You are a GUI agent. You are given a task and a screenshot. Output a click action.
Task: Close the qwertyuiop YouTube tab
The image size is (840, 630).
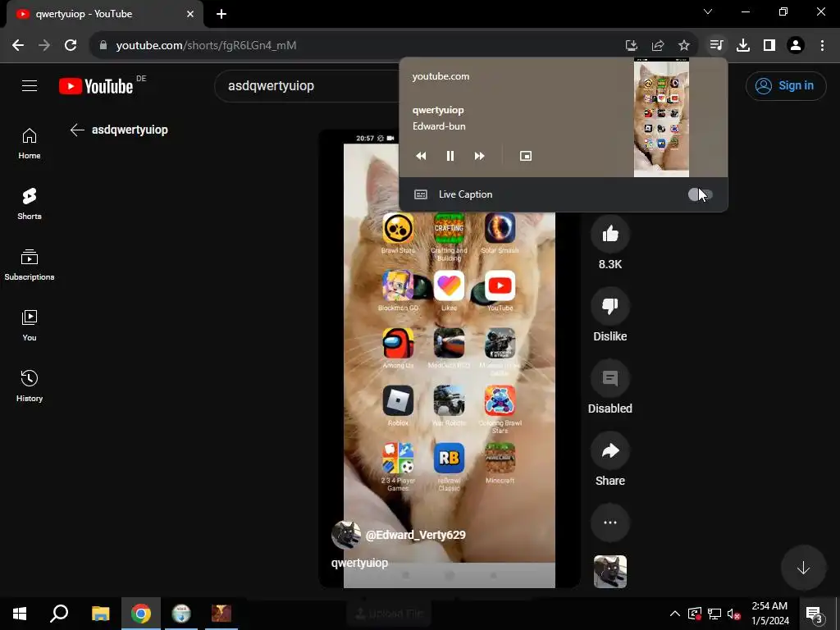point(190,14)
